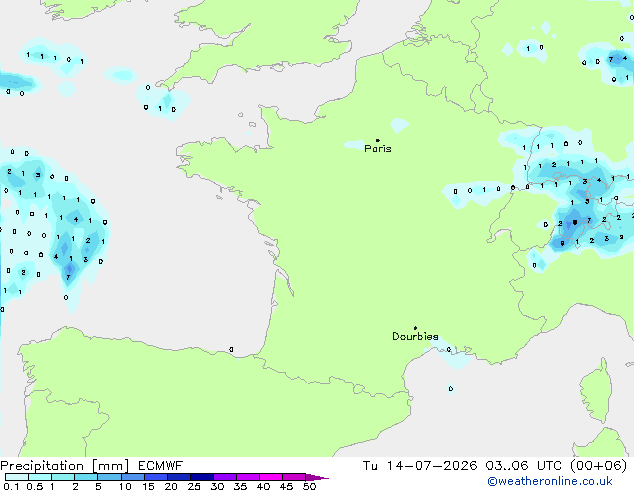
Task: Pick the 5–10 mm legend color swatch
Action: point(110,477)
